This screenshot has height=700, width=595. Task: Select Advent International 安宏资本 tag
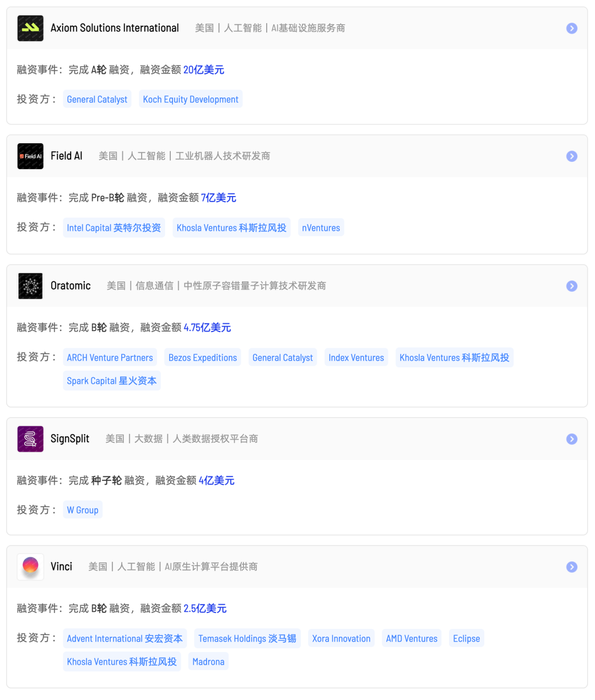click(125, 638)
